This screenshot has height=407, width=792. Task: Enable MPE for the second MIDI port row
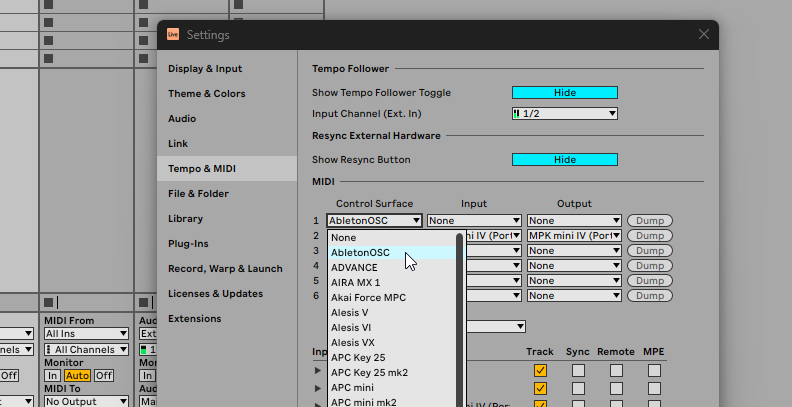pyautogui.click(x=654, y=388)
